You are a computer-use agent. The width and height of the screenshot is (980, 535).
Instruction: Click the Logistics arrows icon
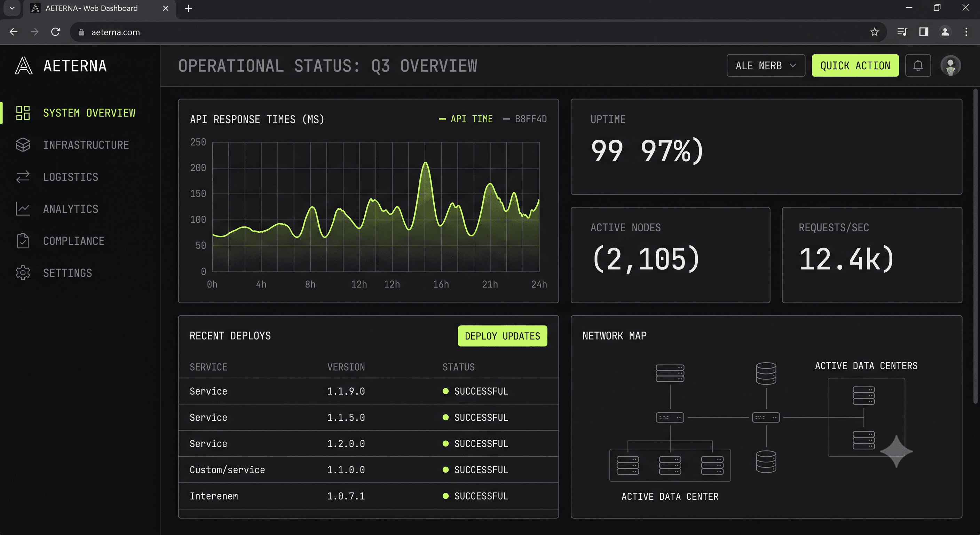point(23,177)
